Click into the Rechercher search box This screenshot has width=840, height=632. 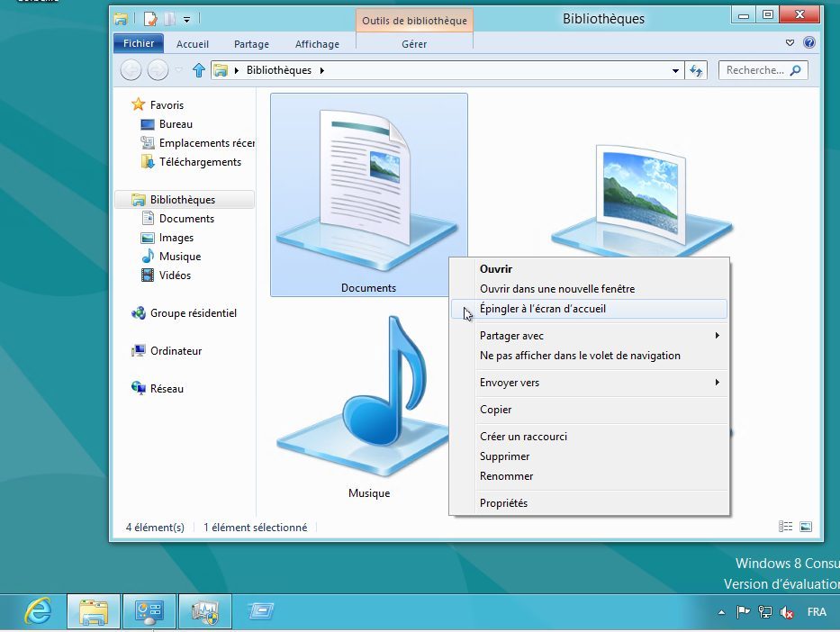pos(754,70)
